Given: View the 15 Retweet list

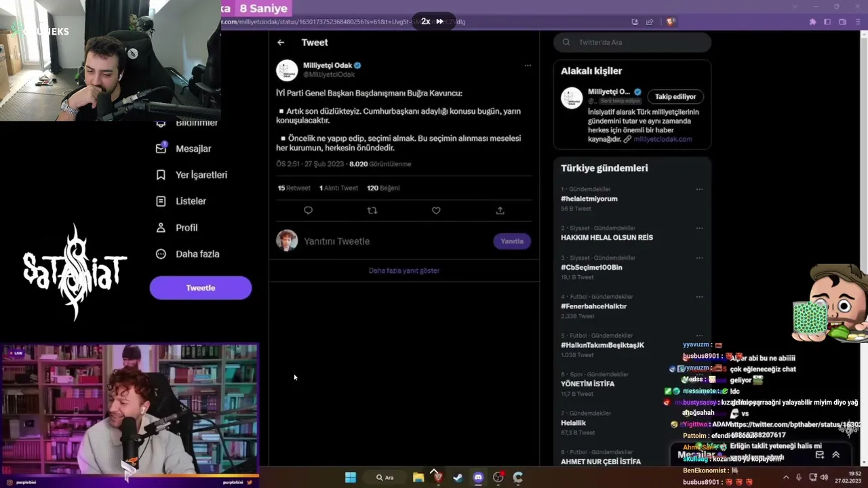Looking at the screenshot, I should coord(294,188).
